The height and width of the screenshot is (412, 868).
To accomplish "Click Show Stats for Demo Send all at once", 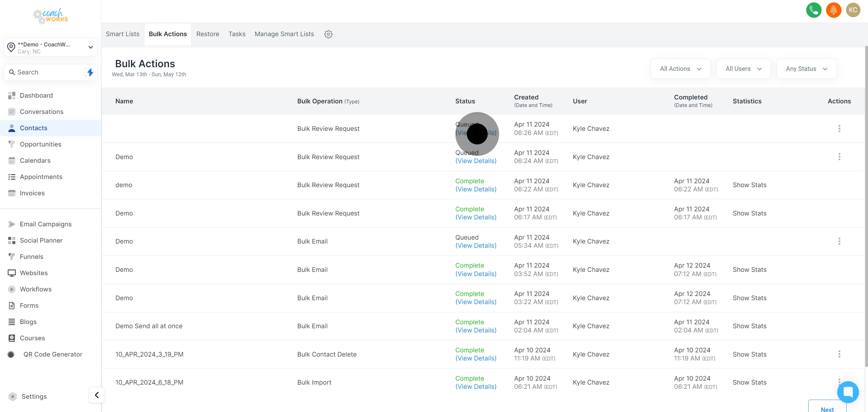I will click(x=749, y=326).
